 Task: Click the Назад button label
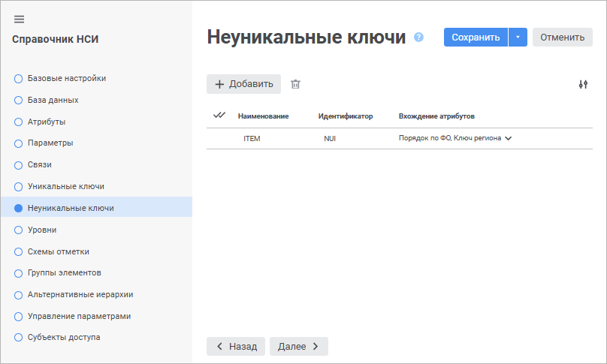pos(243,346)
